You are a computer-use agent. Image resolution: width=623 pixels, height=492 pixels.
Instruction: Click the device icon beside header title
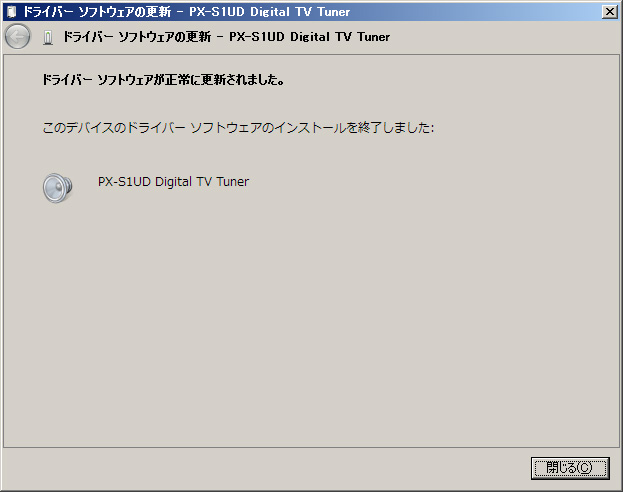tap(48, 37)
